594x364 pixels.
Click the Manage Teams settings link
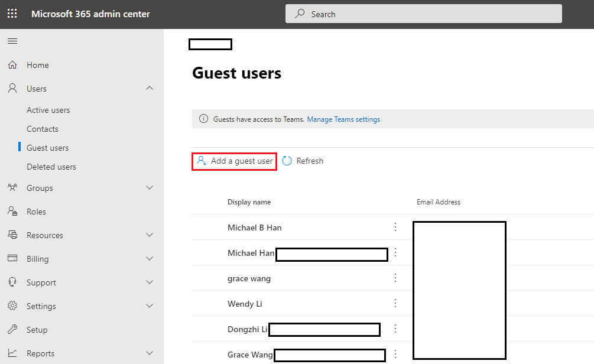tap(343, 119)
